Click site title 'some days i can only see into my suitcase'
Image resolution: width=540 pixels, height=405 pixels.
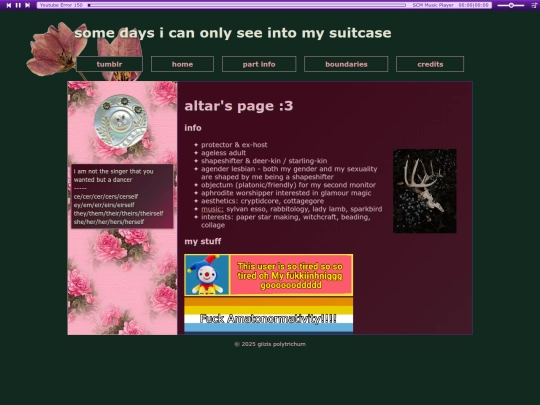tap(233, 33)
